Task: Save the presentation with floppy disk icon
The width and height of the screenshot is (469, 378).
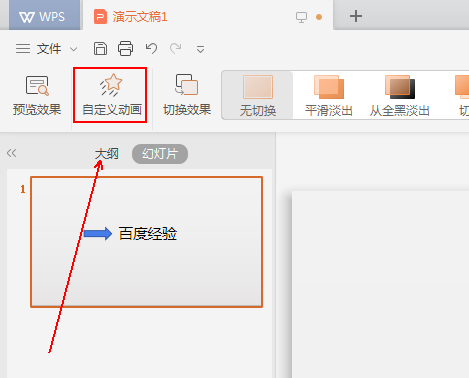Action: 100,49
